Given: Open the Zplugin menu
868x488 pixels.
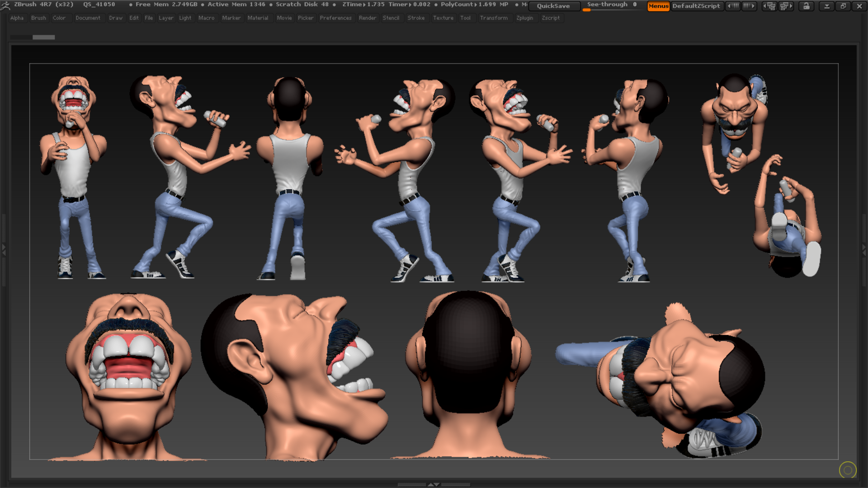Looking at the screenshot, I should tap(524, 18).
